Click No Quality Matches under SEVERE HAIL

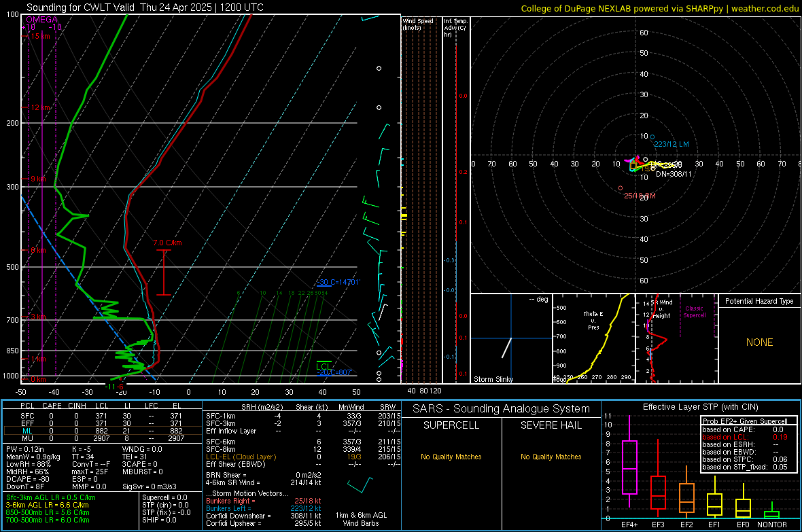click(551, 457)
